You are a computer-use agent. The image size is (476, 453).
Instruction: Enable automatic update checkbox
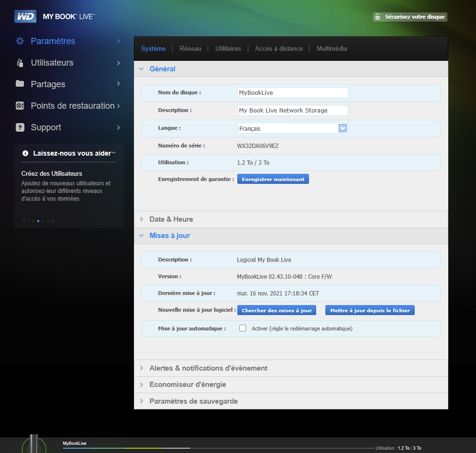tap(243, 328)
